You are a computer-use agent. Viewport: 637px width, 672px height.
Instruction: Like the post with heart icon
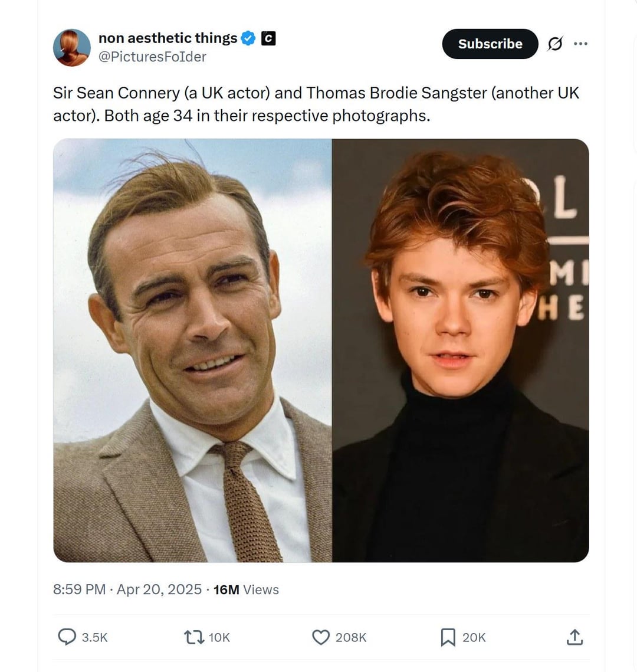(321, 637)
